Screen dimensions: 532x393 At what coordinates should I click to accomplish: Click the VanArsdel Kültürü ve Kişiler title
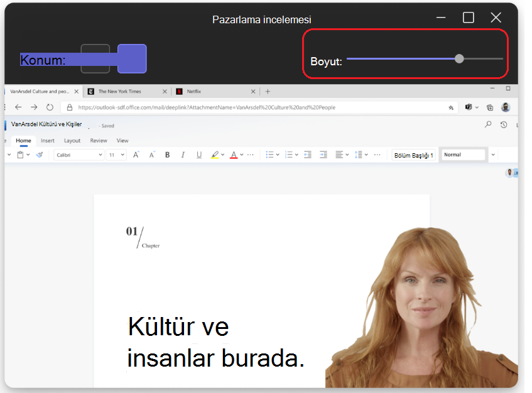pos(46,124)
